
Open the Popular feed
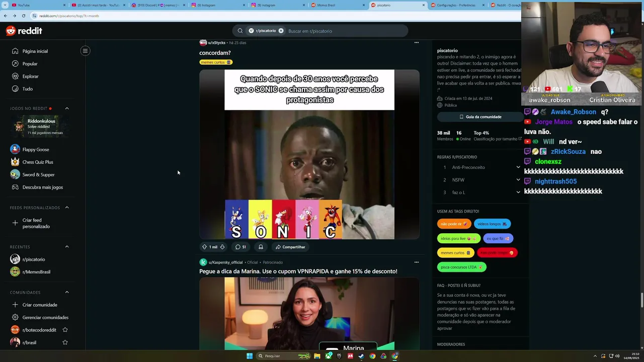30,64
